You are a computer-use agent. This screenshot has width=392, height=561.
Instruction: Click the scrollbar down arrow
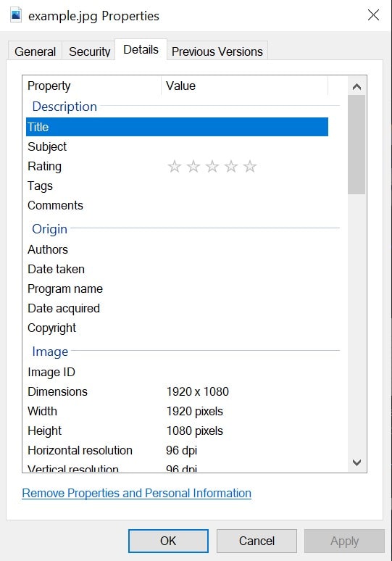(356, 462)
